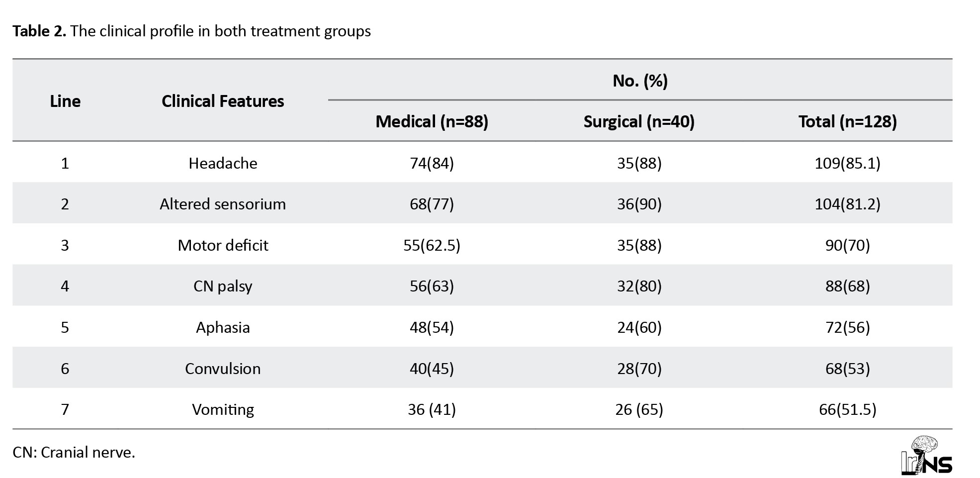The image size is (980, 478).
Task: Select the Motor deficit row label
Action: coord(223,245)
